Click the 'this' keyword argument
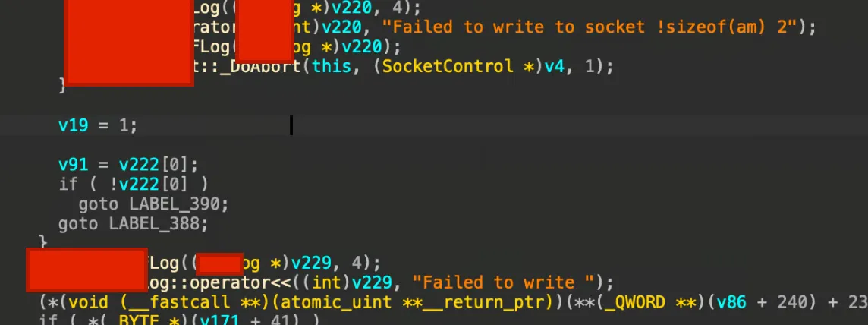 (332, 67)
